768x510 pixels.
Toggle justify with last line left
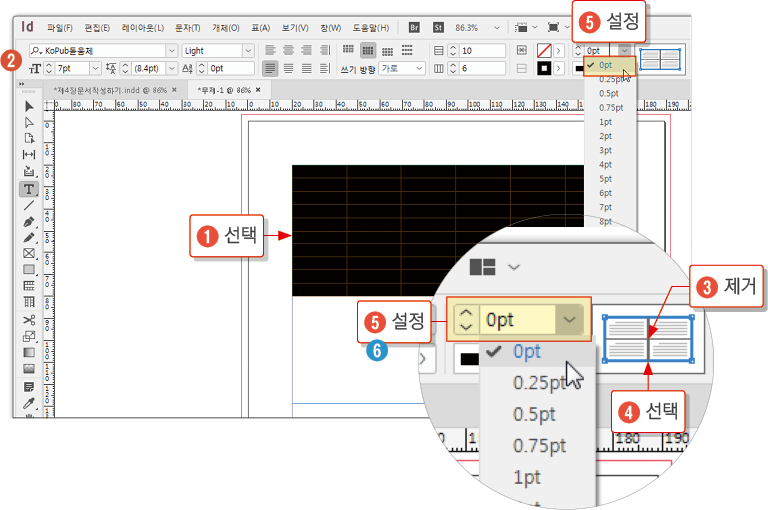point(270,68)
